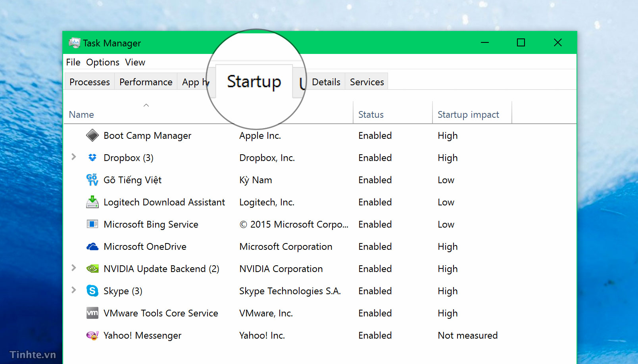Click the Gõ Tiếng Việt icon
This screenshot has height=364, width=638.
tap(92, 180)
